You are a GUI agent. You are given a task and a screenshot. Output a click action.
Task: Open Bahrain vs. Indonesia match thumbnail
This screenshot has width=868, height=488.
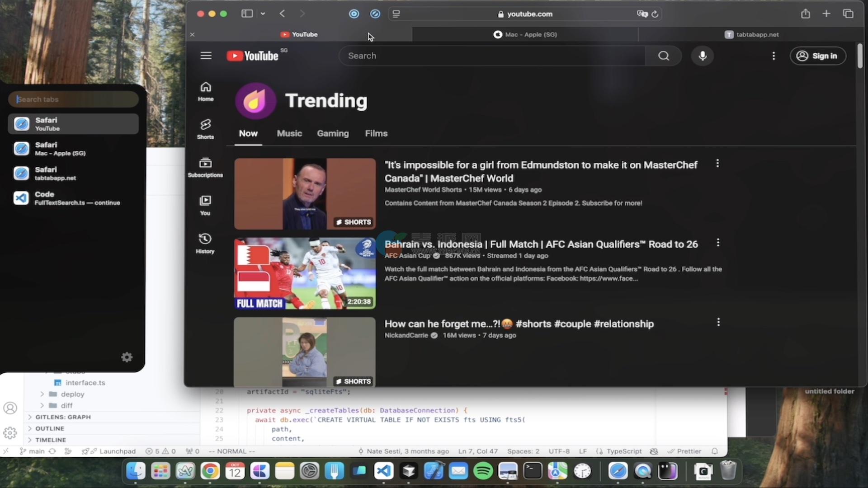[x=305, y=273]
